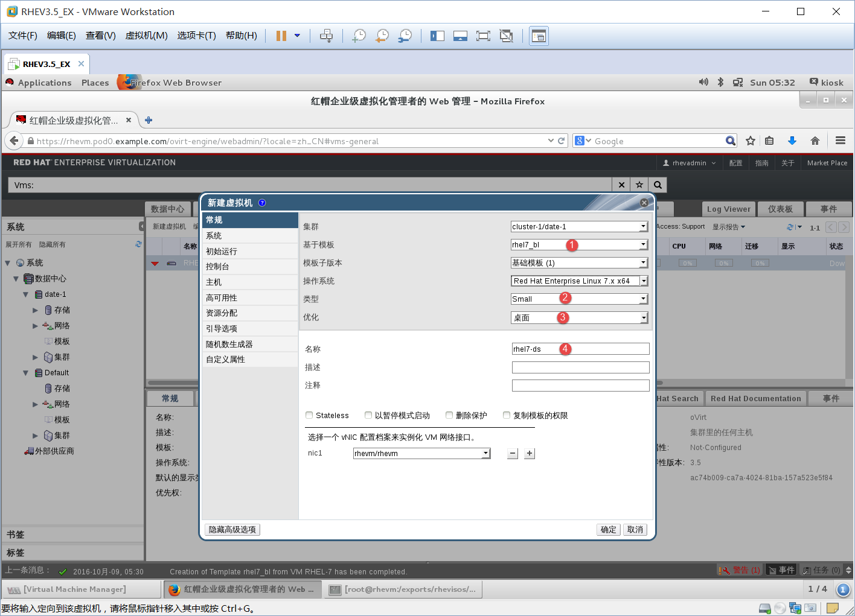This screenshot has width=855, height=616.
Task: Toggle VMware unity mode icon
Action: click(506, 36)
